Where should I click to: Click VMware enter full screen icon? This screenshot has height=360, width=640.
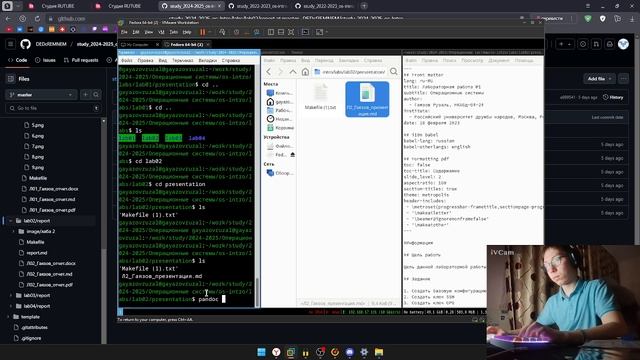(x=291, y=32)
